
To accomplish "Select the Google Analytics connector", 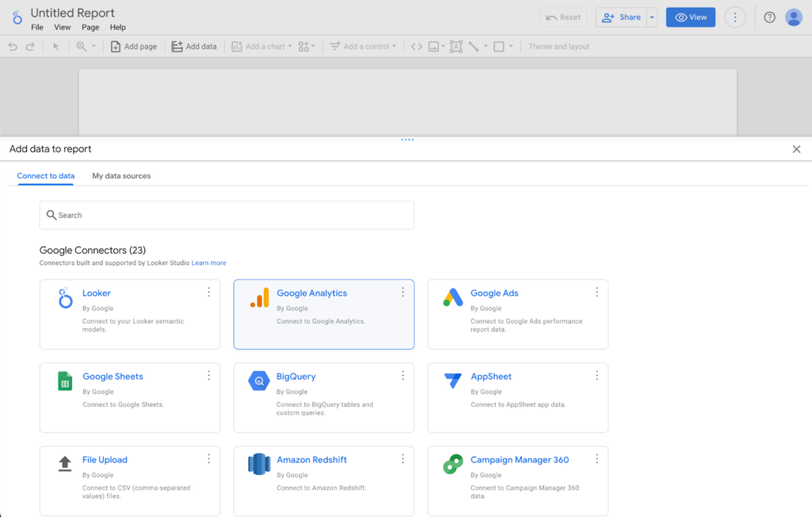I will (x=324, y=315).
